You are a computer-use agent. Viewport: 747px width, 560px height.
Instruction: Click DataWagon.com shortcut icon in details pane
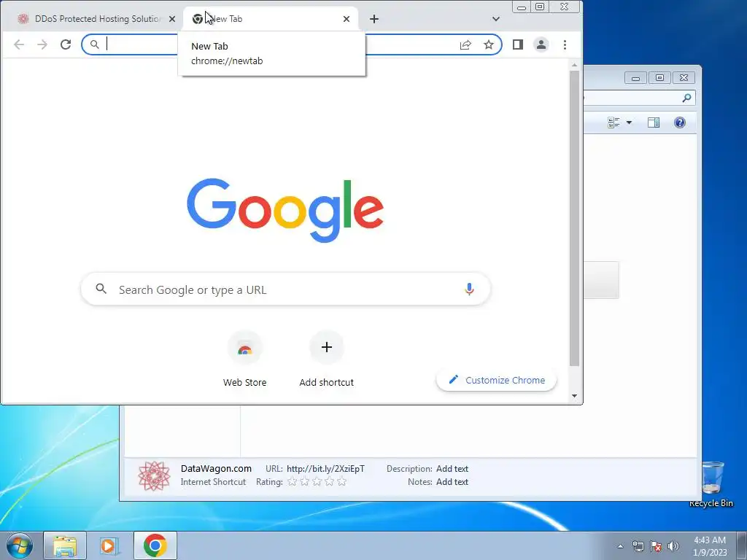[x=154, y=475]
